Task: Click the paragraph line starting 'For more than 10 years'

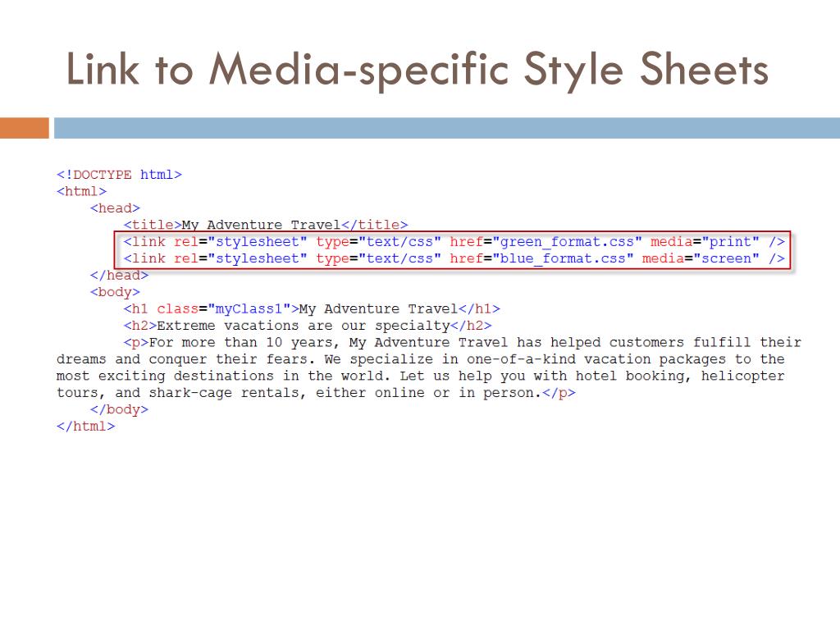Action: tap(463, 342)
